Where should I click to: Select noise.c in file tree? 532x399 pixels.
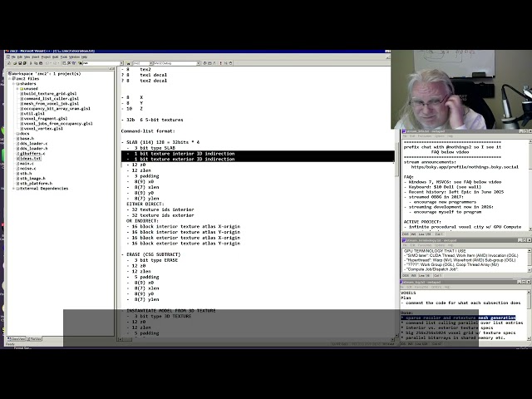coord(27,168)
